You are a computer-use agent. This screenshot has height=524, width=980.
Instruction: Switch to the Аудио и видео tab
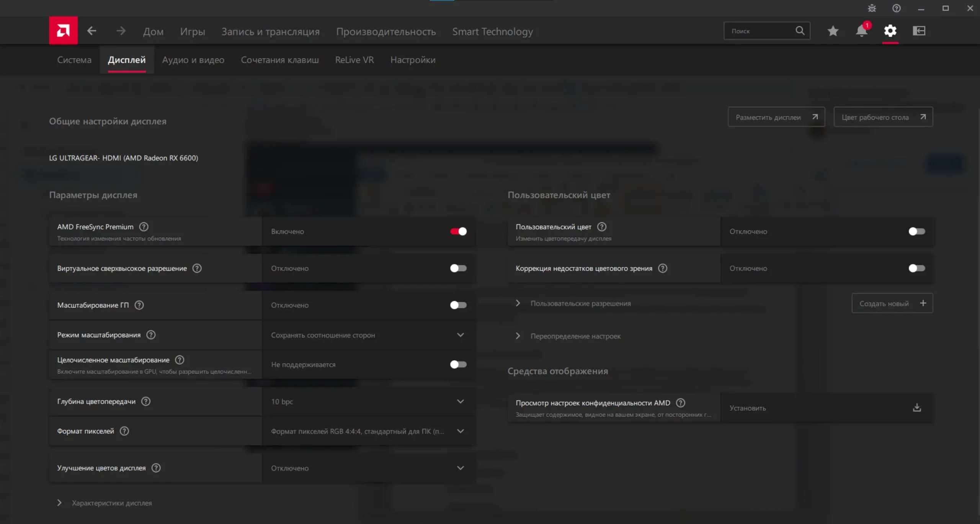[x=193, y=60]
